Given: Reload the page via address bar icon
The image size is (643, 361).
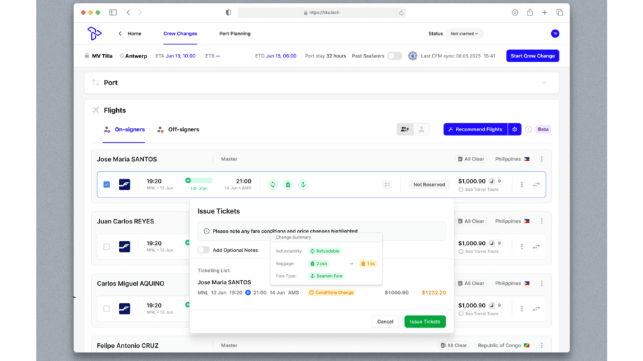Looking at the screenshot, I should (401, 13).
